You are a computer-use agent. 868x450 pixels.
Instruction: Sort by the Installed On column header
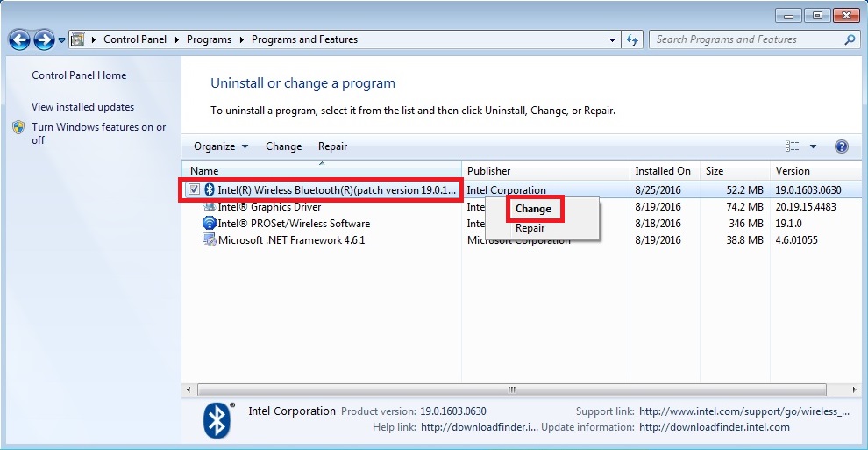point(665,170)
